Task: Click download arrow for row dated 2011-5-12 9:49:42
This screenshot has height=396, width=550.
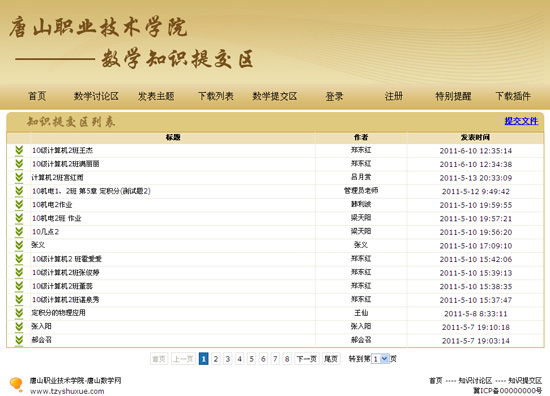Action: [x=19, y=191]
